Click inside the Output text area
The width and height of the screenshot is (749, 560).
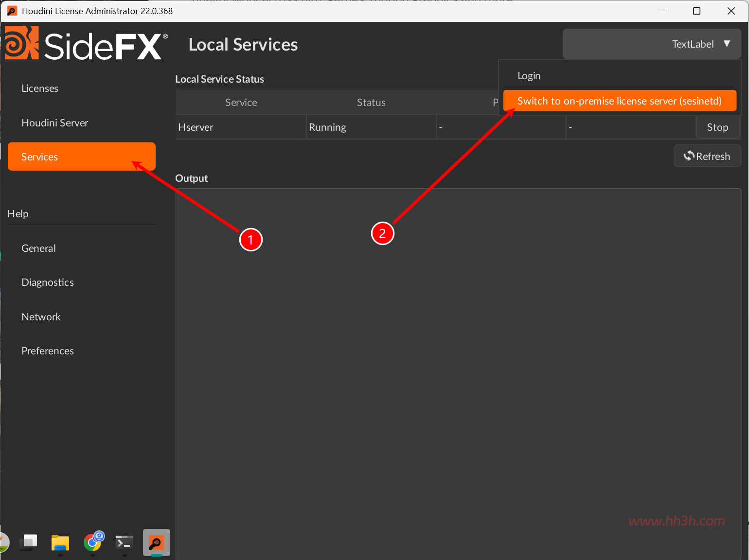[x=458, y=374]
